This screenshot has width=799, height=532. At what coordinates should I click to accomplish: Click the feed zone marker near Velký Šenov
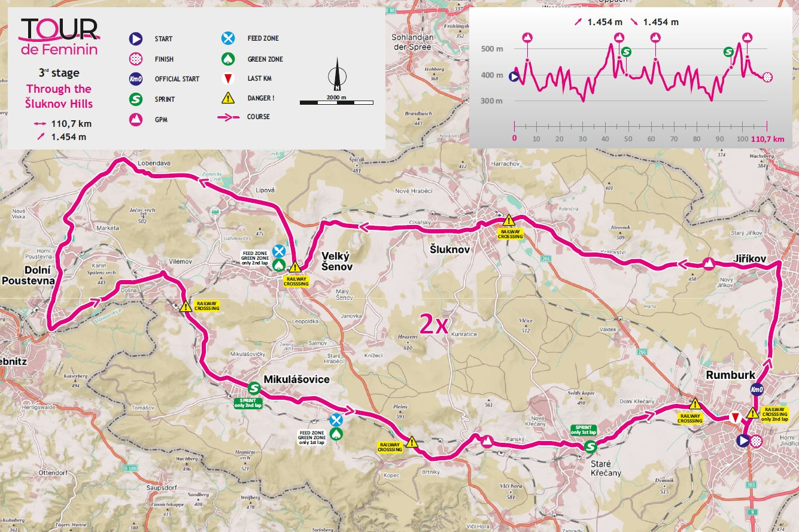278,251
